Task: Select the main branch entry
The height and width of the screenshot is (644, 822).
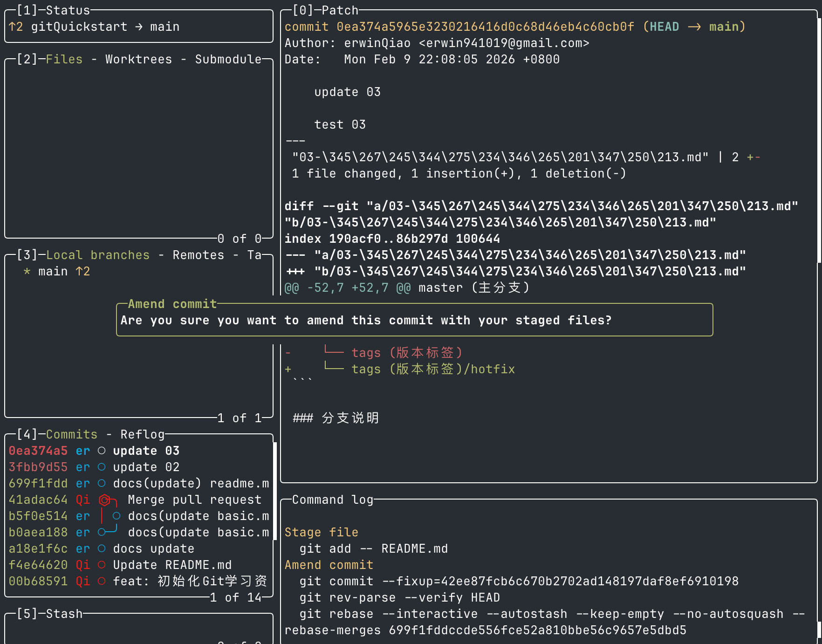Action: [53, 272]
